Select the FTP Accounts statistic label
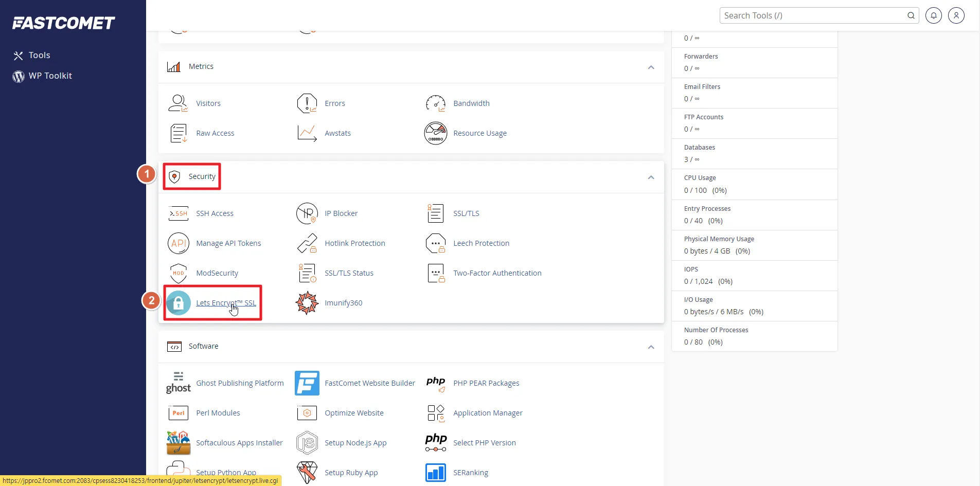 pyautogui.click(x=704, y=117)
